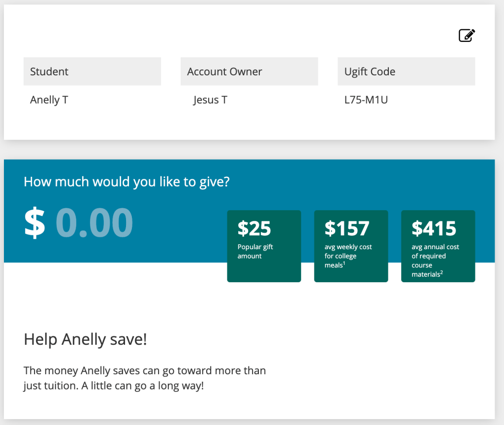Select the $157 weekly college meals amount
The height and width of the screenshot is (425, 504).
351,246
